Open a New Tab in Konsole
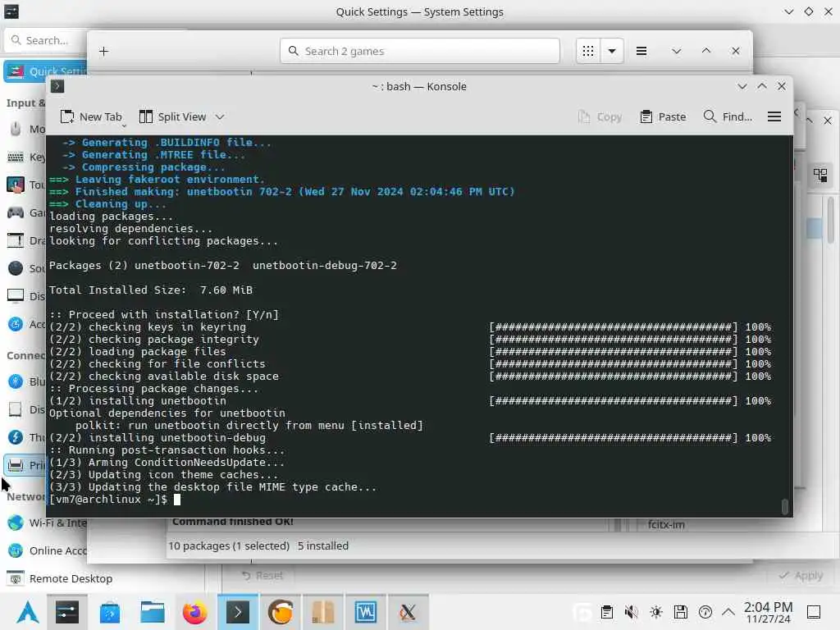The width and height of the screenshot is (840, 630). point(91,116)
